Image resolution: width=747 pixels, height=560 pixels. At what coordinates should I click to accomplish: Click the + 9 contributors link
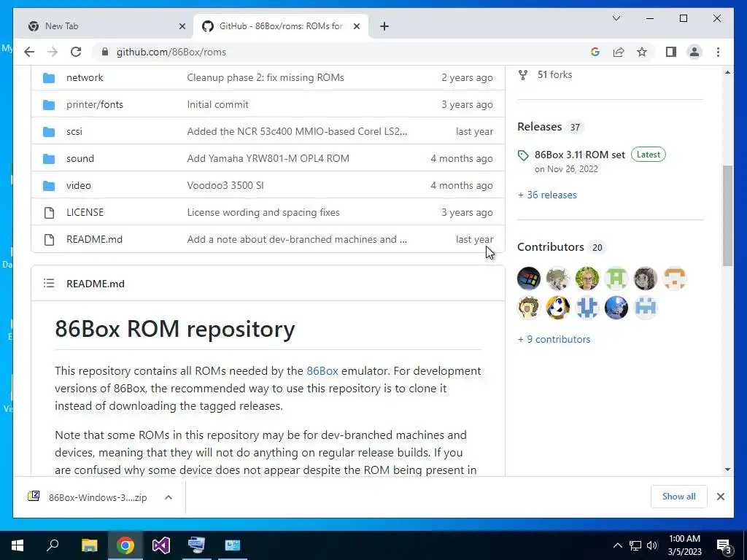(554, 339)
